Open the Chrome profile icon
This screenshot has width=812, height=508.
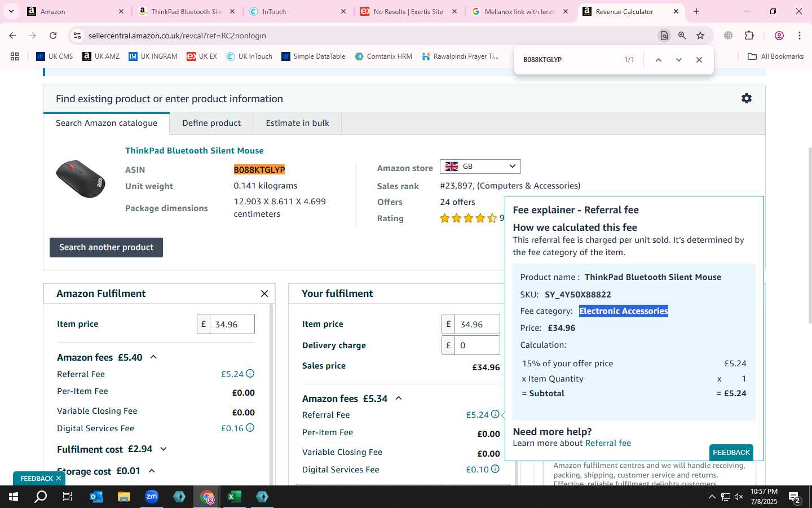click(x=779, y=36)
